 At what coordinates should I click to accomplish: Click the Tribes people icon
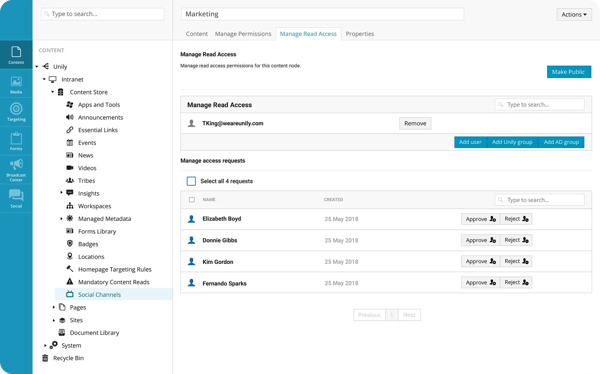click(x=70, y=180)
